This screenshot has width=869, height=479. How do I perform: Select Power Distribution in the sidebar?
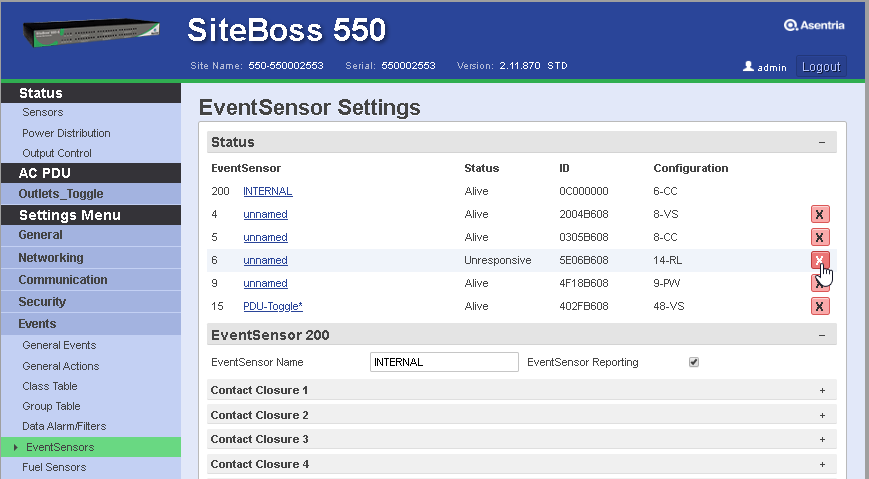(66, 133)
